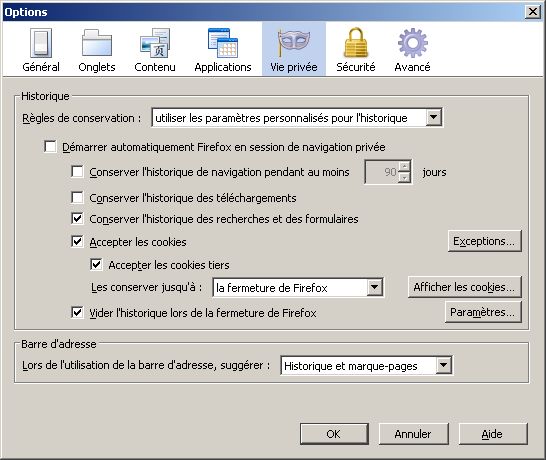Increase the history days stepper value
The image size is (546, 460).
point(404,166)
